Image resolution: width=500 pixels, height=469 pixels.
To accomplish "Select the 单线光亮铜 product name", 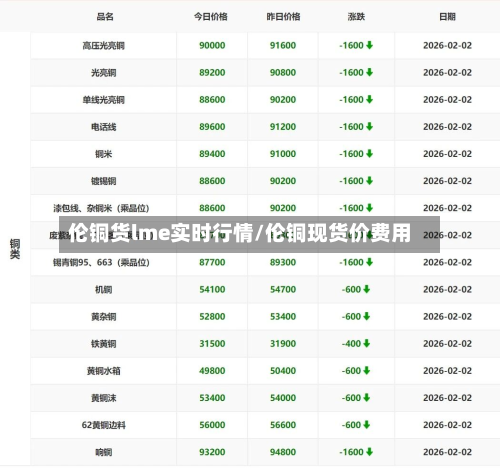I will [104, 100].
